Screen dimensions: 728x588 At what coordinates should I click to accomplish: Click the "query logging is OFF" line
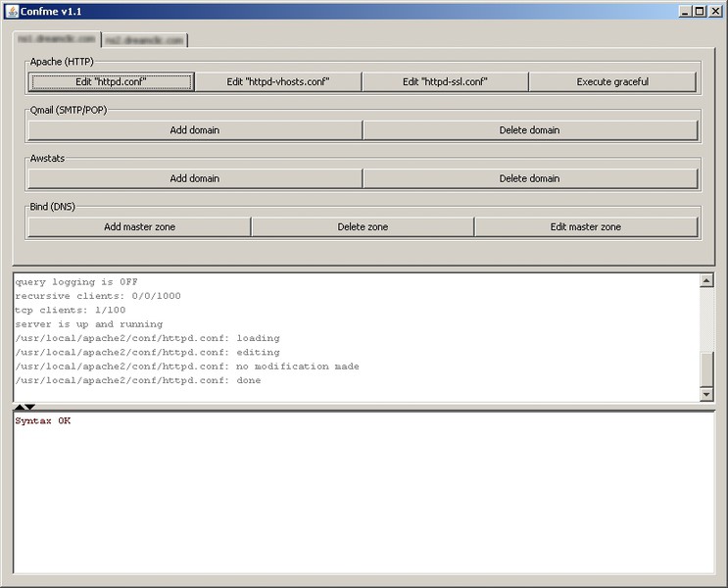tap(76, 282)
